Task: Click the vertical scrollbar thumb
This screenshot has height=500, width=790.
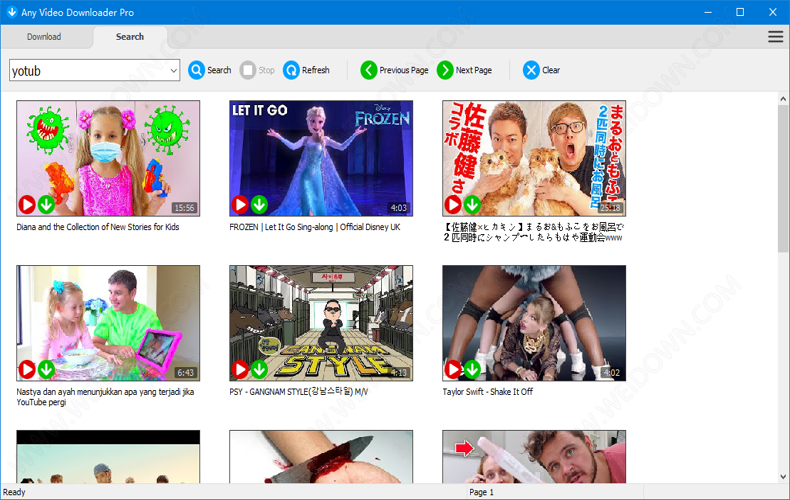Action: tap(783, 179)
